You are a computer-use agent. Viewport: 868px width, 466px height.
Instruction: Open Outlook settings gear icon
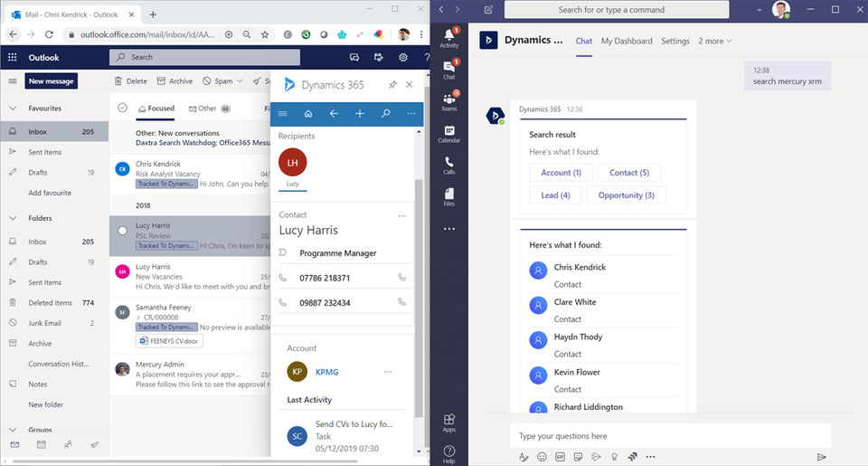403,57
